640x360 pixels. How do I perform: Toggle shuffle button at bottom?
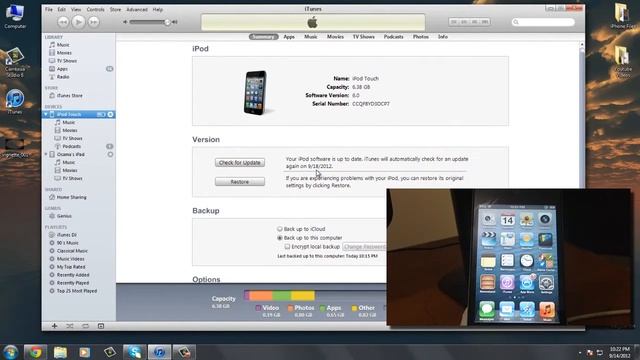70,326
